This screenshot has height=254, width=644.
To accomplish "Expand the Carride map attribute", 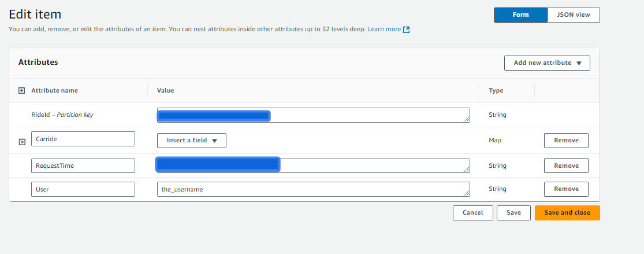I will (x=22, y=142).
